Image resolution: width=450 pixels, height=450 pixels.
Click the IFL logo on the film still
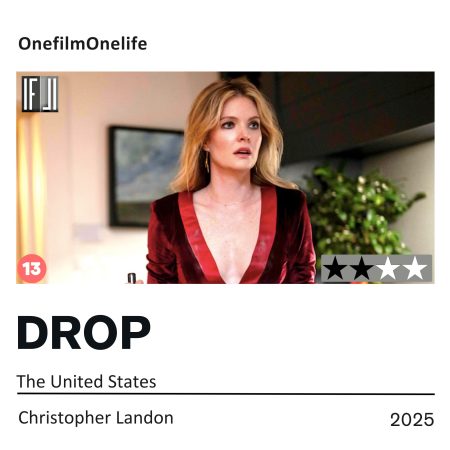point(40,94)
